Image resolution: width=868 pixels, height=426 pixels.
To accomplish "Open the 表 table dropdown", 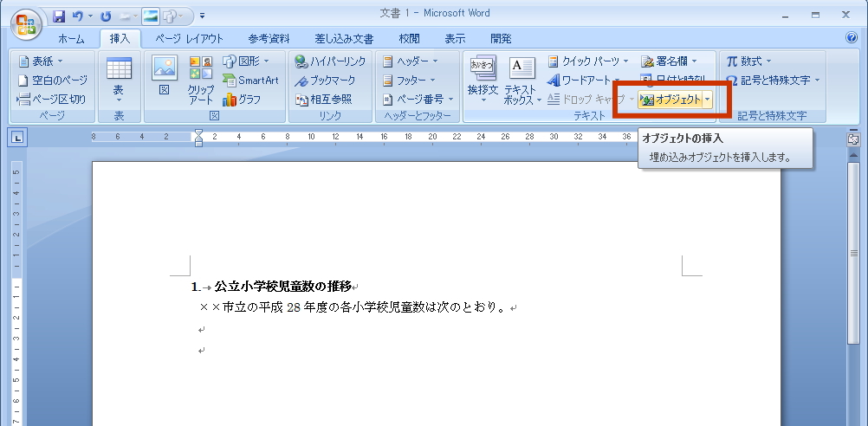I will [119, 81].
